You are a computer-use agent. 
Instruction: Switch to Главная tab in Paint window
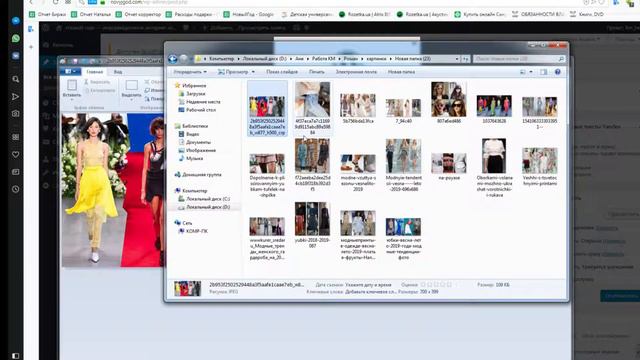coord(94,72)
